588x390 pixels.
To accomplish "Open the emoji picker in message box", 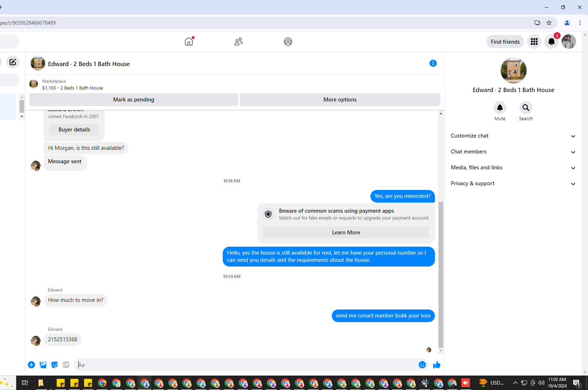I will click(422, 365).
